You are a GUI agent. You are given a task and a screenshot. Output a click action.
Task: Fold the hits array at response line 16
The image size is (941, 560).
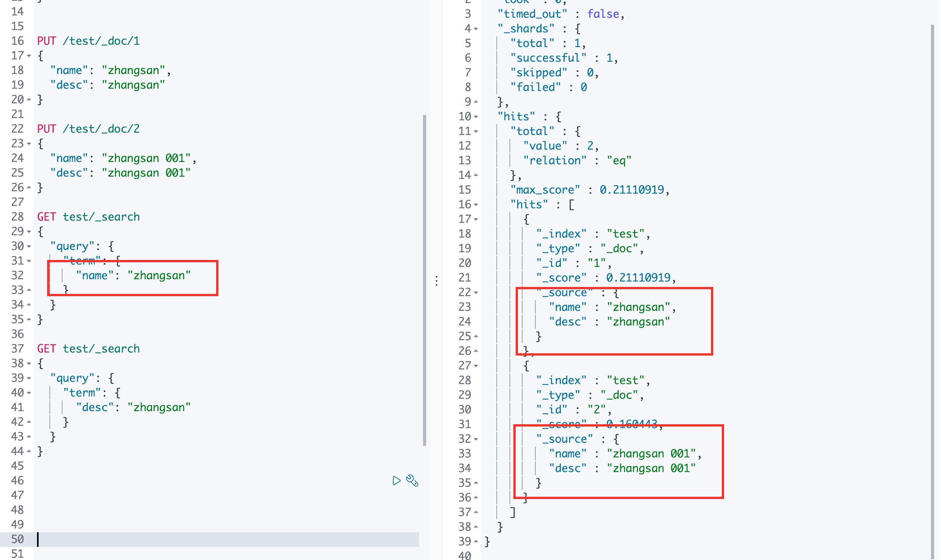tap(476, 205)
